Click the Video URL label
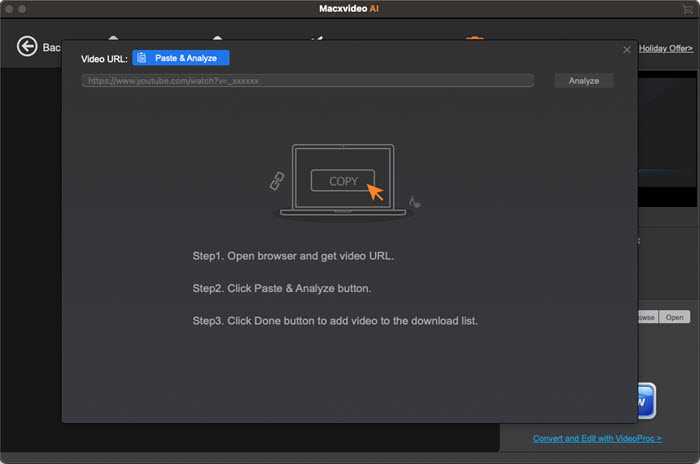700x464 pixels. (x=104, y=59)
